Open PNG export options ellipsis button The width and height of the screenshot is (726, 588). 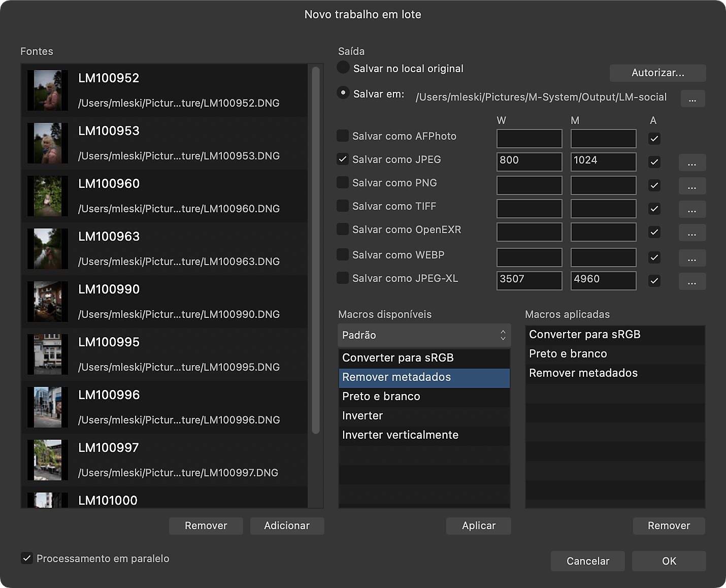(692, 186)
